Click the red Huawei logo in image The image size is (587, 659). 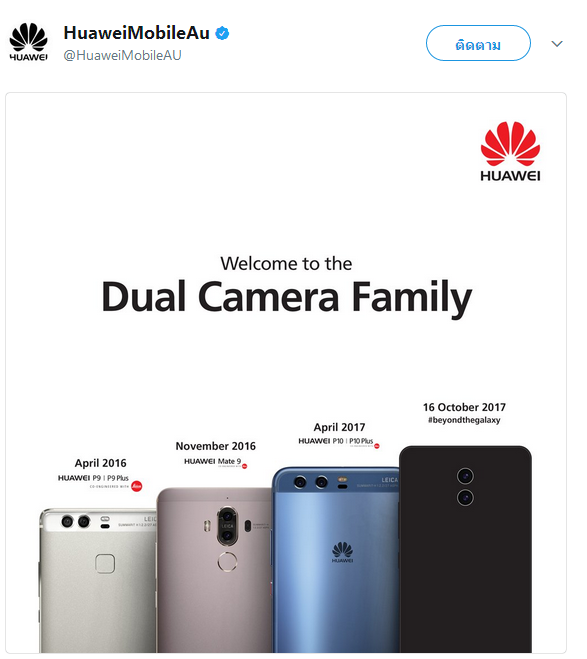coord(510,152)
